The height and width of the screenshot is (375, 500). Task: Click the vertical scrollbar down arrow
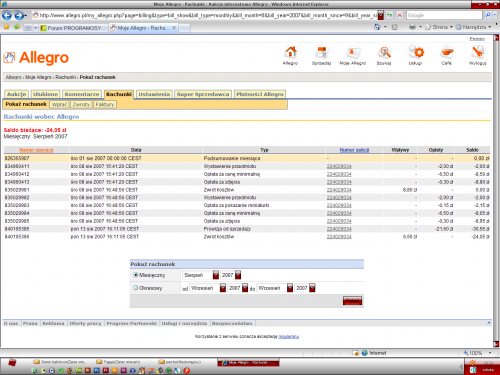[x=496, y=344]
